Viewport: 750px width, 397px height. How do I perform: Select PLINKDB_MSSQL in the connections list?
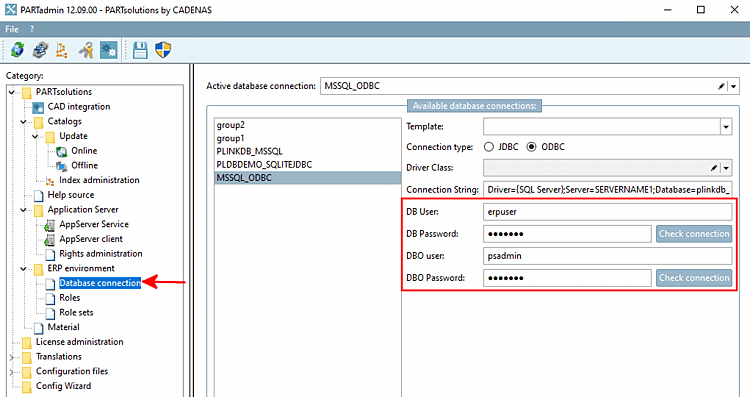pos(249,151)
